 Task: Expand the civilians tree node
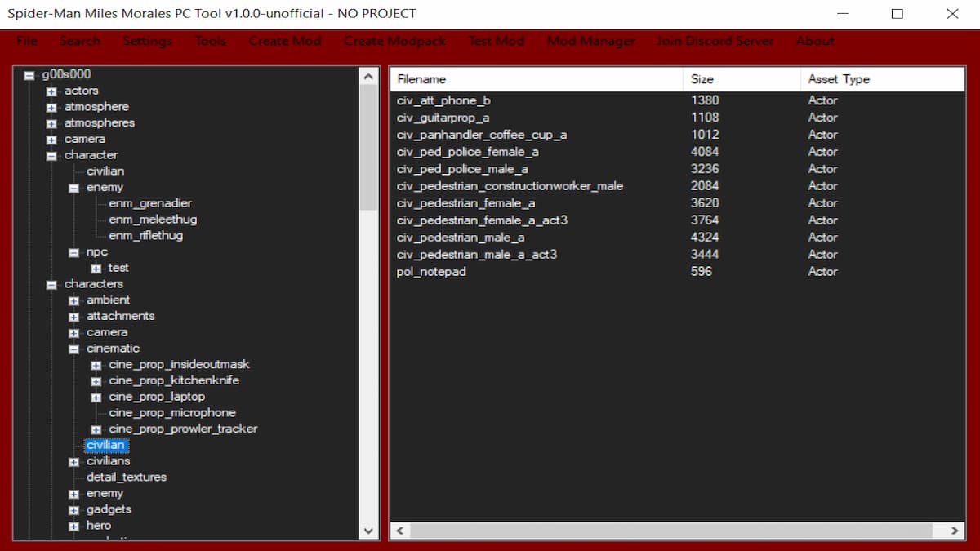click(x=73, y=462)
